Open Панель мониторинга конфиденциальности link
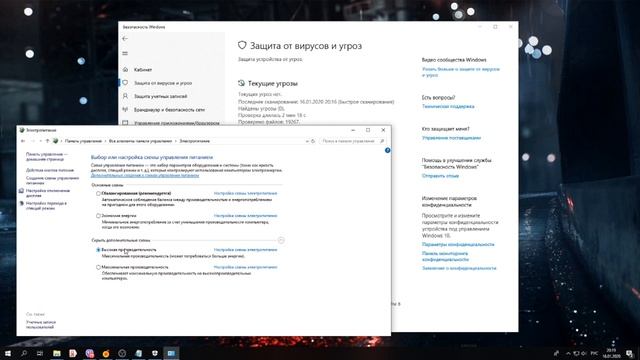Image resolution: width=640 pixels, height=360 pixels. coord(445,256)
